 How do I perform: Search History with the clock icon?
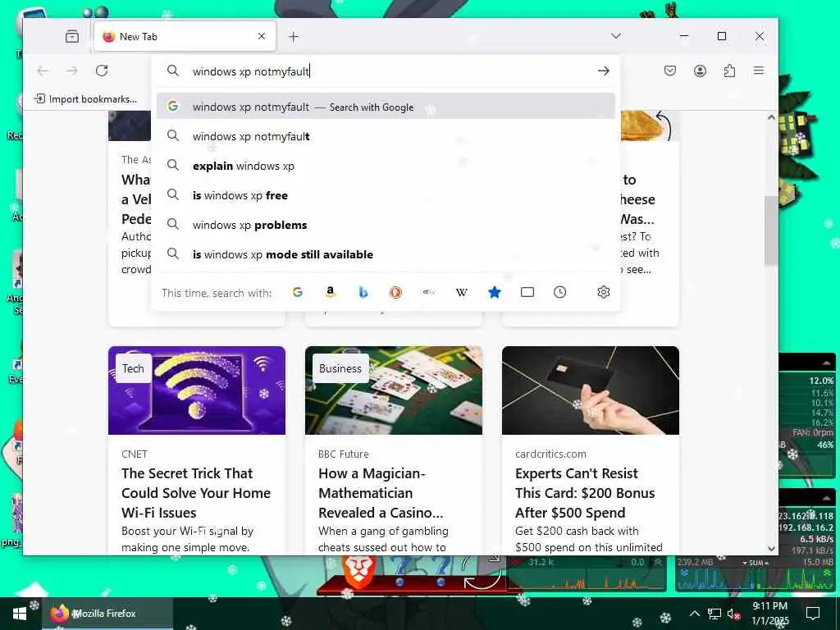tap(559, 292)
